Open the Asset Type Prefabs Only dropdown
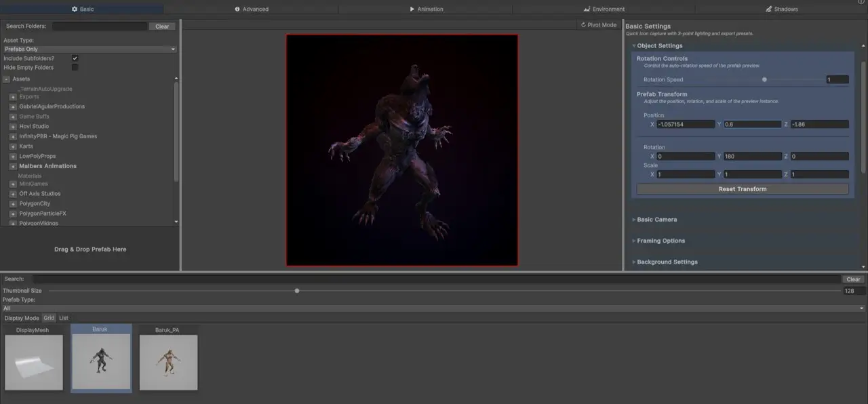The image size is (868, 404). click(90, 49)
